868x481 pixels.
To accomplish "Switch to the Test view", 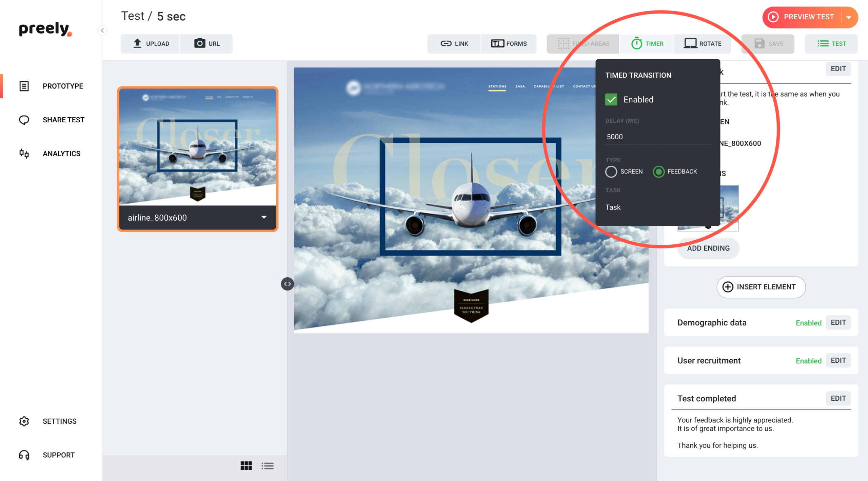I will pyautogui.click(x=831, y=44).
